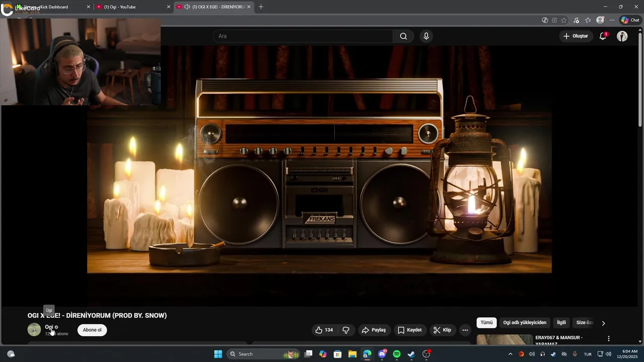This screenshot has height=362, width=644.
Task: Open the browser media control icon
Action: [x=576, y=20]
